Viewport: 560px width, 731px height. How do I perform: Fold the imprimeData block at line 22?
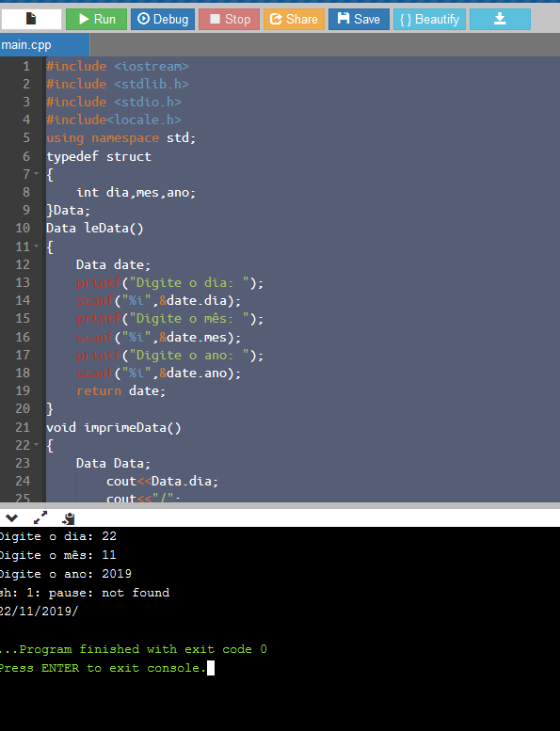click(x=37, y=445)
